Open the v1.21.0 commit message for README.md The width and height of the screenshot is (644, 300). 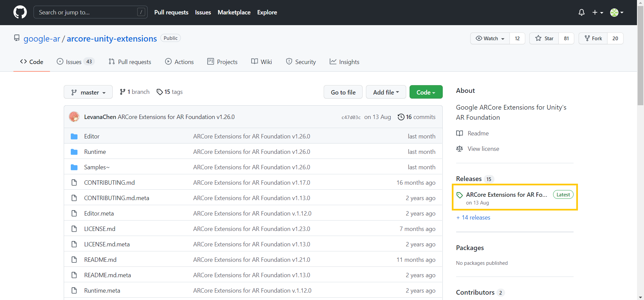[252, 260]
